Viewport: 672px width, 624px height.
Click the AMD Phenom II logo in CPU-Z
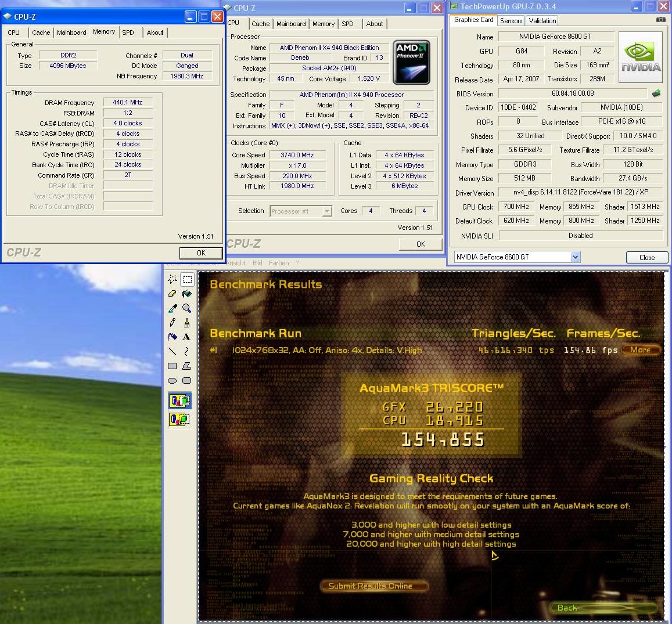click(411, 63)
